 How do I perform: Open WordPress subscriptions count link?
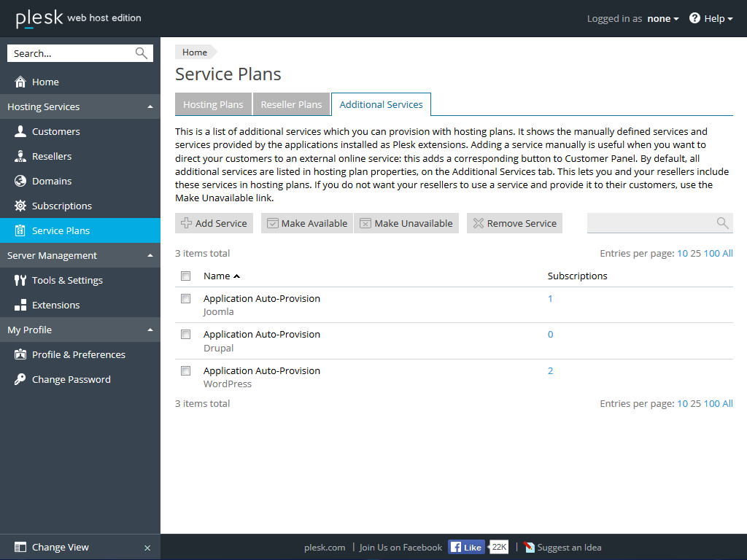(x=550, y=370)
